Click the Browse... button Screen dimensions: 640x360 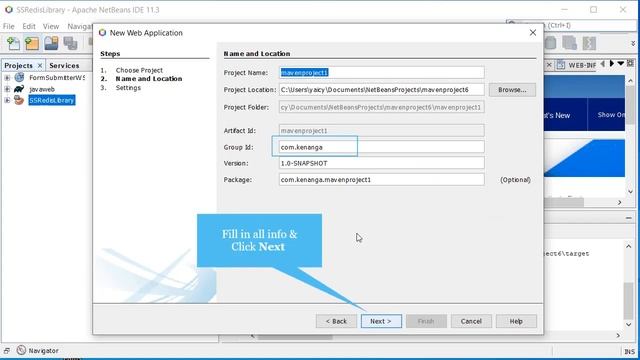tap(512, 90)
